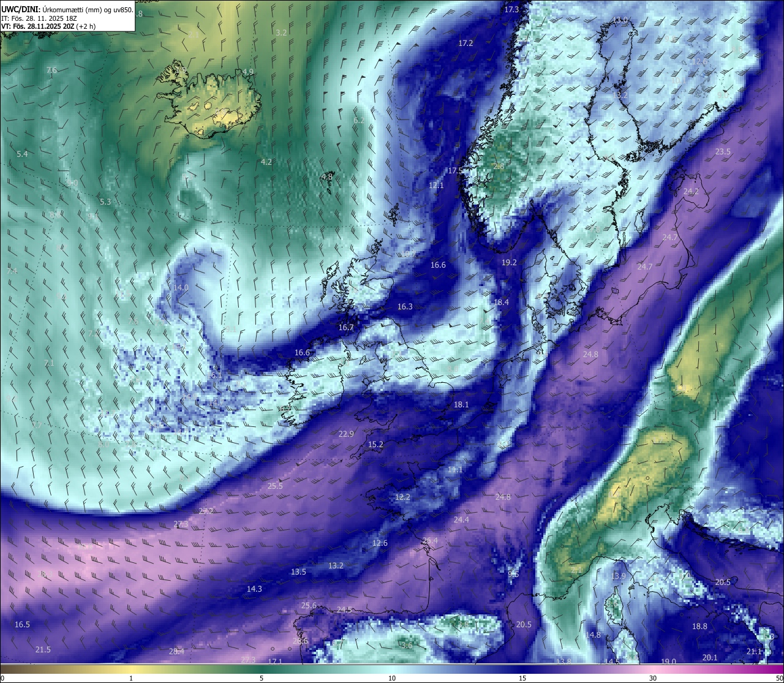Click the 14.3 value northwest of Spain
This screenshot has width=784, height=683.
coord(254,589)
